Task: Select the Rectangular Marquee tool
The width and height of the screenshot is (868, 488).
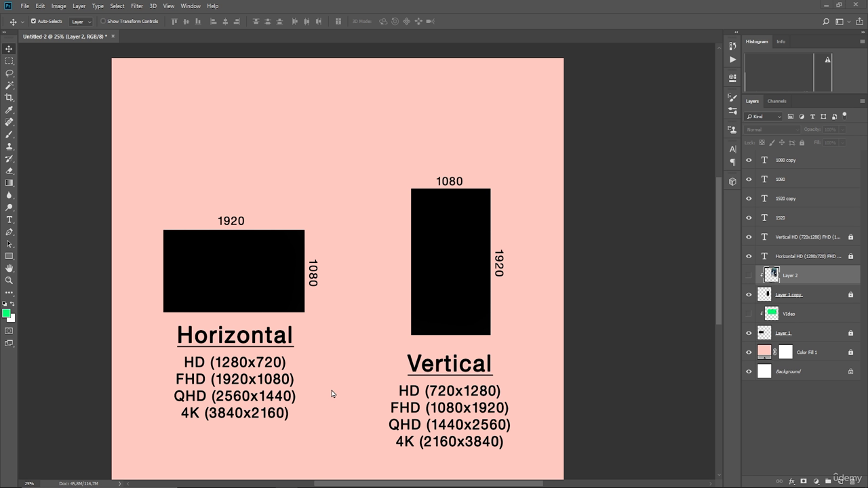Action: 9,61
